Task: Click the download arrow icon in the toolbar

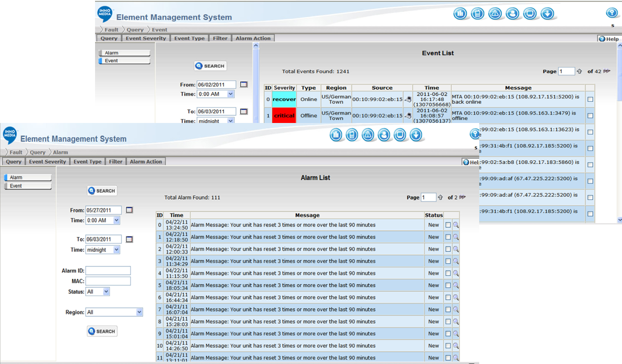Action: point(416,134)
